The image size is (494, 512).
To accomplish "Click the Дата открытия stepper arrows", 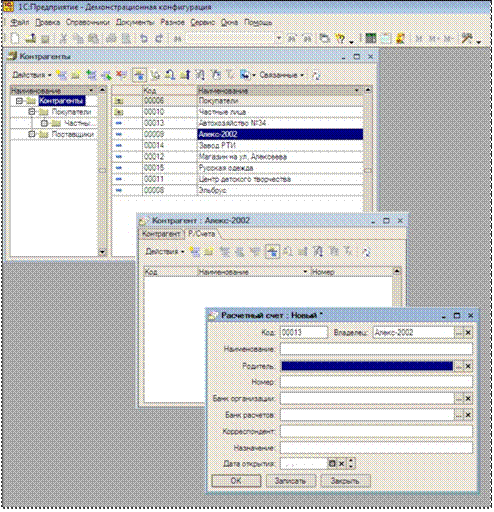I will (x=351, y=464).
